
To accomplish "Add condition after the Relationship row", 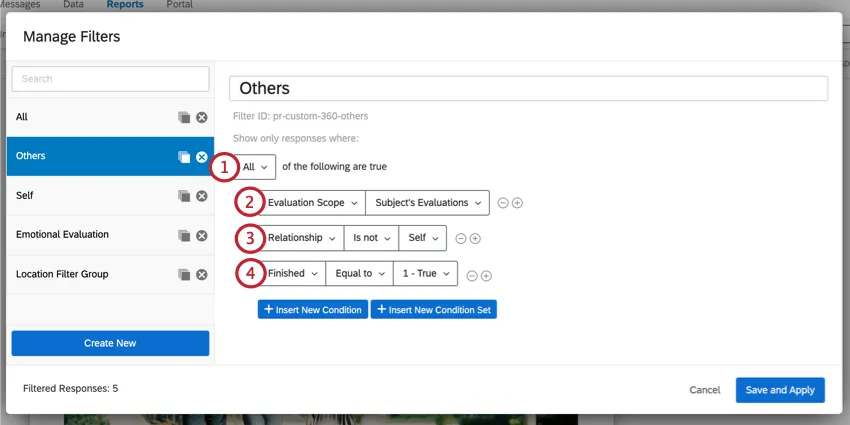I will pos(475,239).
